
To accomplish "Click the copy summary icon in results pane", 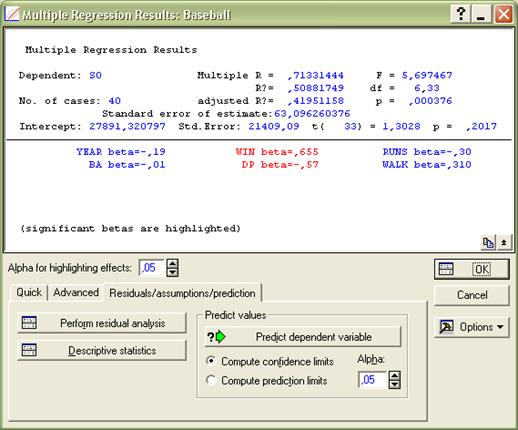I will (488, 242).
